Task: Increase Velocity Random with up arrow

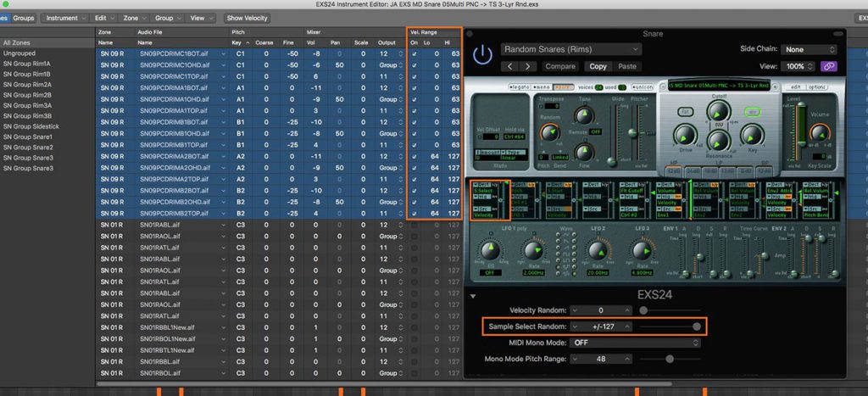Action: coord(627,310)
